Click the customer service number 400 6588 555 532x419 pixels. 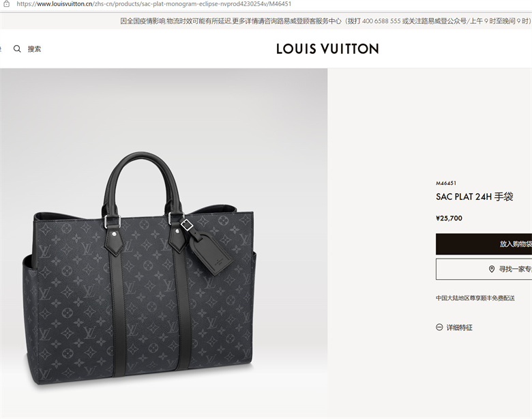click(381, 21)
